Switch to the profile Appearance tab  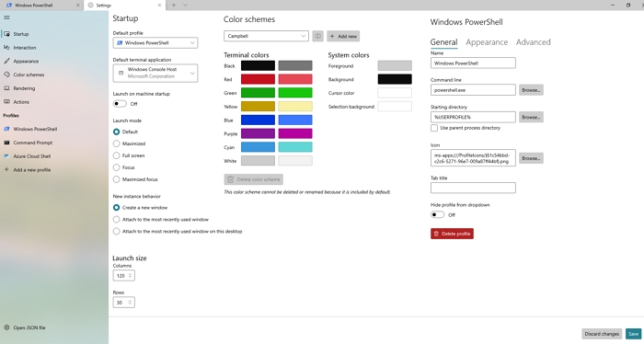coord(487,42)
